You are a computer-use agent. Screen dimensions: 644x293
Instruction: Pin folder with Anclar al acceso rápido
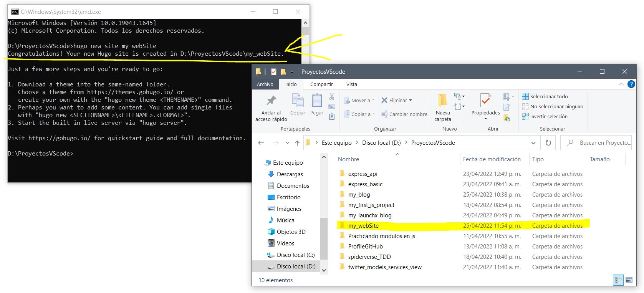click(271, 108)
